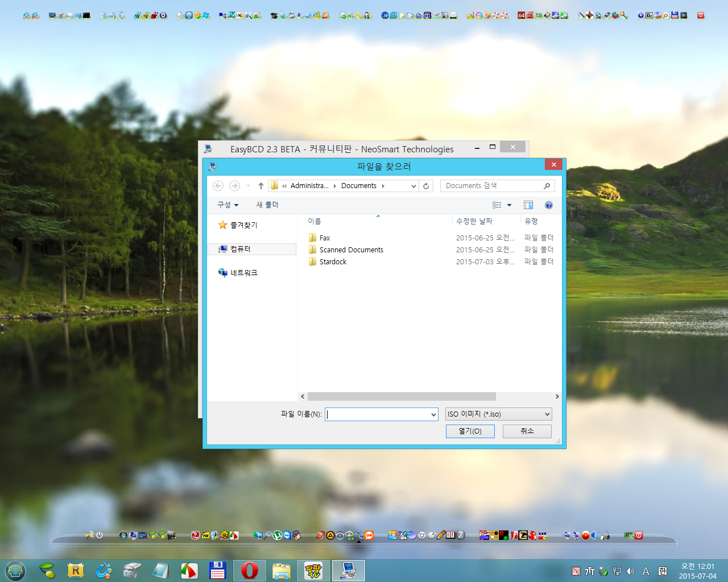The height and width of the screenshot is (582, 728).
Task: Open File Explorer from the taskbar
Action: [x=281, y=571]
